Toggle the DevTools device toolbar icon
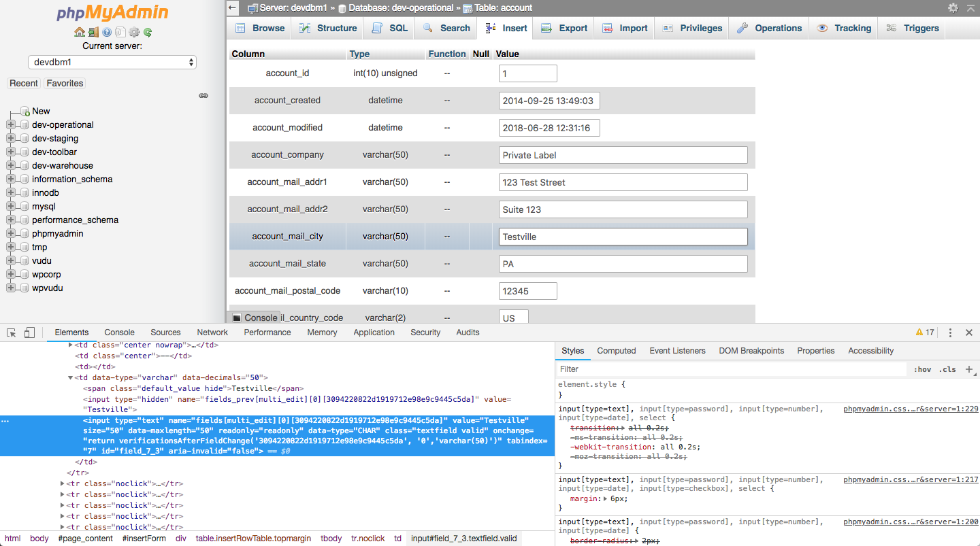This screenshot has height=546, width=980. pyautogui.click(x=29, y=332)
